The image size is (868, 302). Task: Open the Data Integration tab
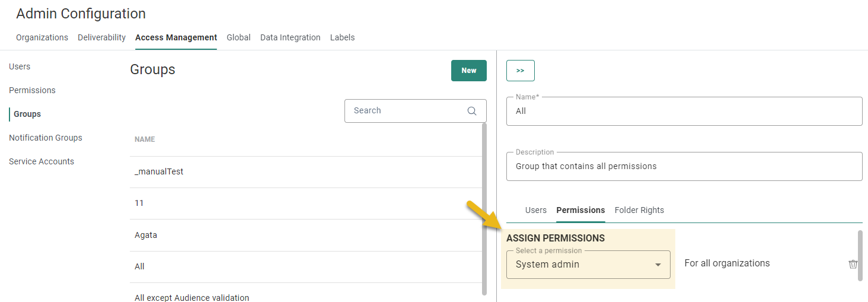[290, 37]
